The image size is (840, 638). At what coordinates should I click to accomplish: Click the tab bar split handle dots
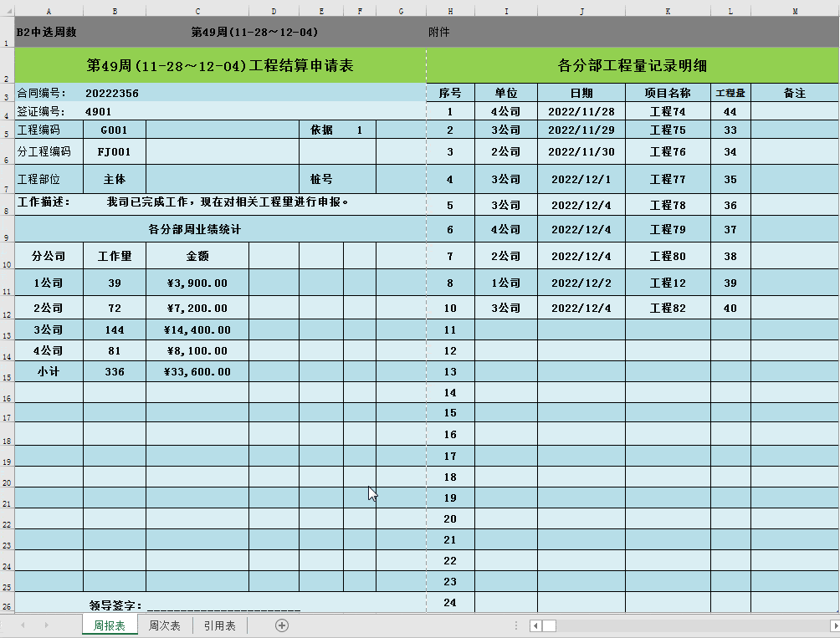click(516, 625)
